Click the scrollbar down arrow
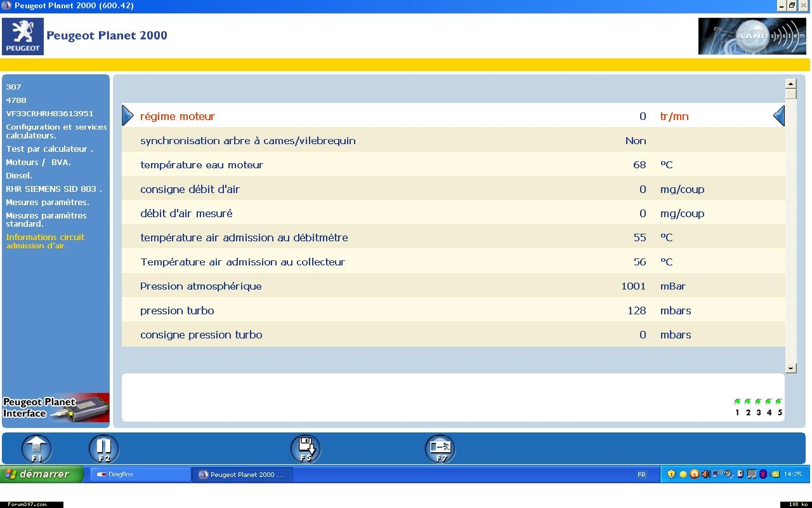 click(x=790, y=368)
